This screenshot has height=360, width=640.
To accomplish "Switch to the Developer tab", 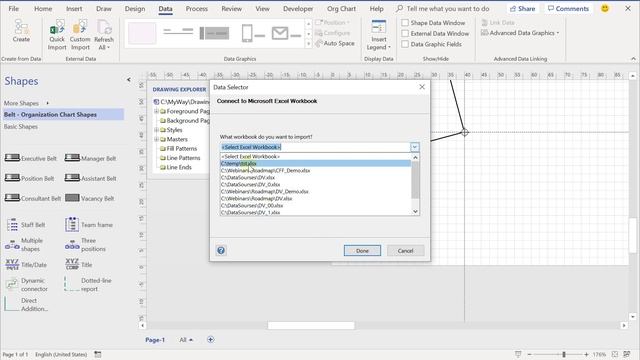I will [298, 9].
